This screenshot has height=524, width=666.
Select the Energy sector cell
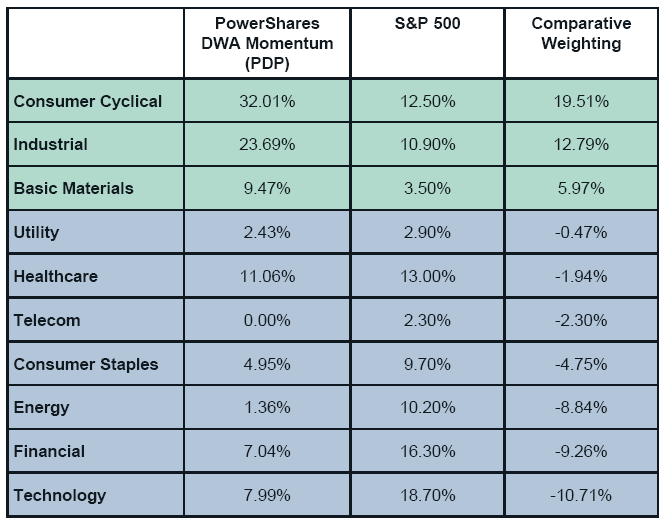(x=42, y=408)
